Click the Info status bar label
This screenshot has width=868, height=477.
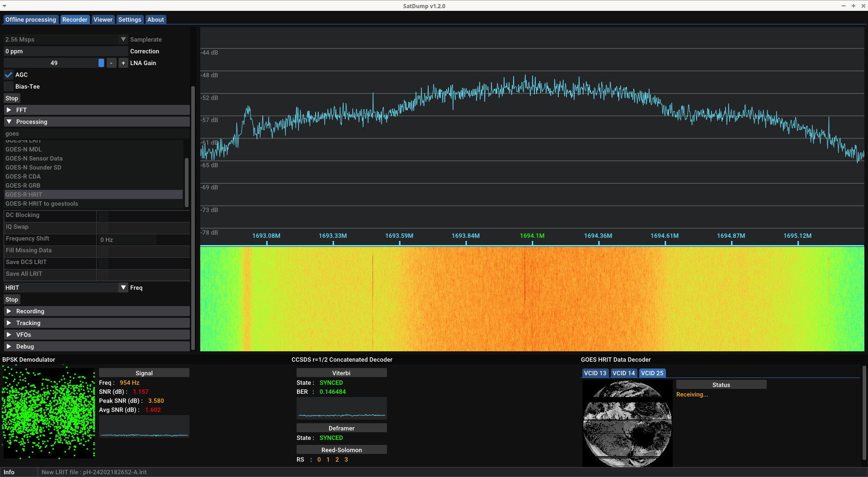(9, 472)
